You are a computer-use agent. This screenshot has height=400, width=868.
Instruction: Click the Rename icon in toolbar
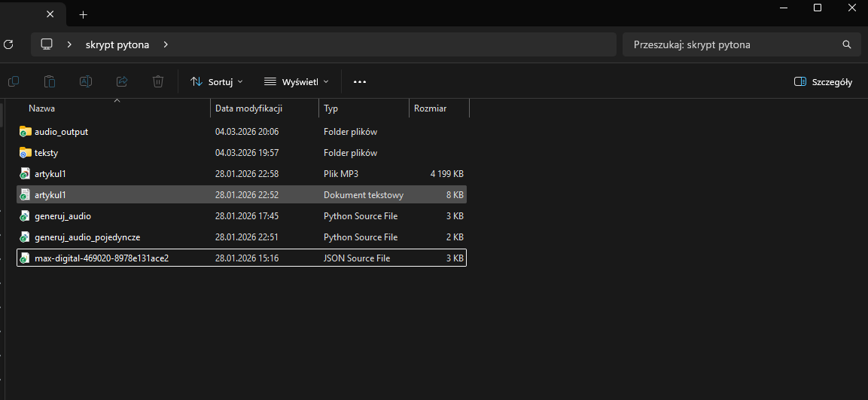(x=86, y=81)
